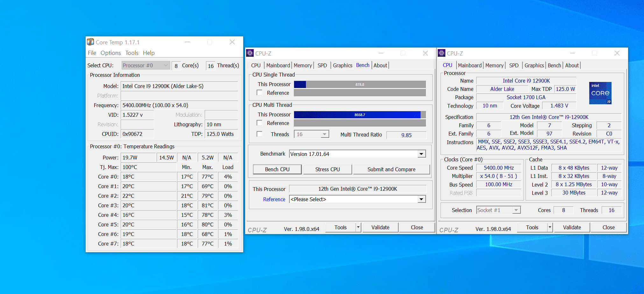Click the Level 3 30 MBytes cache value
The height and width of the screenshot is (294, 644).
click(574, 193)
